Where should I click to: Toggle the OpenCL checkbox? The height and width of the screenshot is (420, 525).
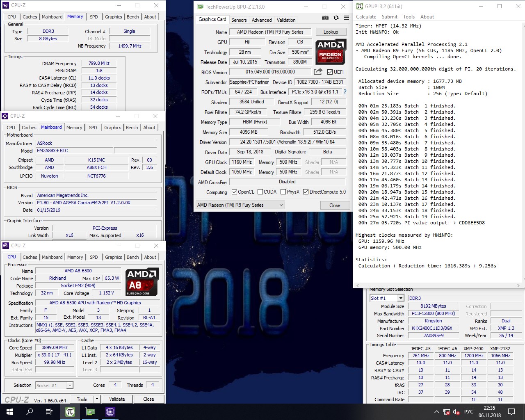tap(234, 192)
